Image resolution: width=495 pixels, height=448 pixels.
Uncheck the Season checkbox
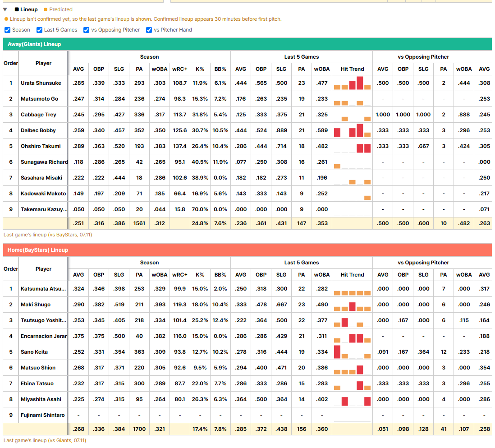[x=8, y=30]
